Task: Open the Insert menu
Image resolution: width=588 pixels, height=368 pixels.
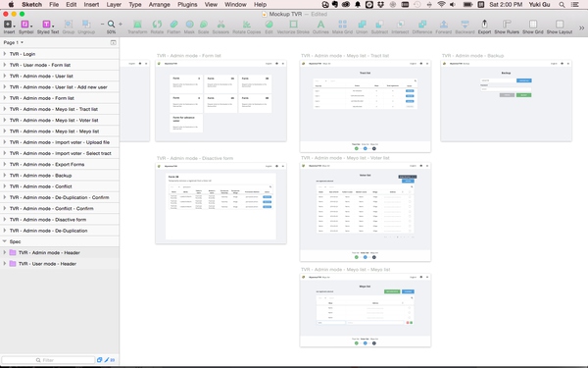Action: (x=91, y=5)
